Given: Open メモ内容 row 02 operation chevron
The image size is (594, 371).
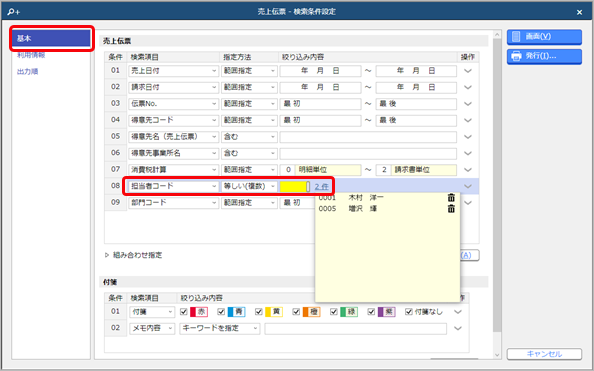Looking at the screenshot, I should coord(458,328).
